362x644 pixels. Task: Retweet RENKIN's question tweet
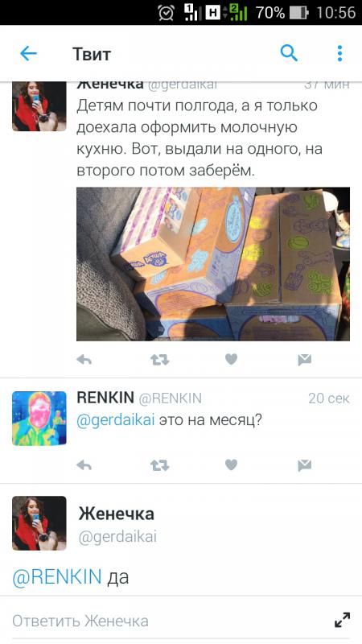coord(159,465)
